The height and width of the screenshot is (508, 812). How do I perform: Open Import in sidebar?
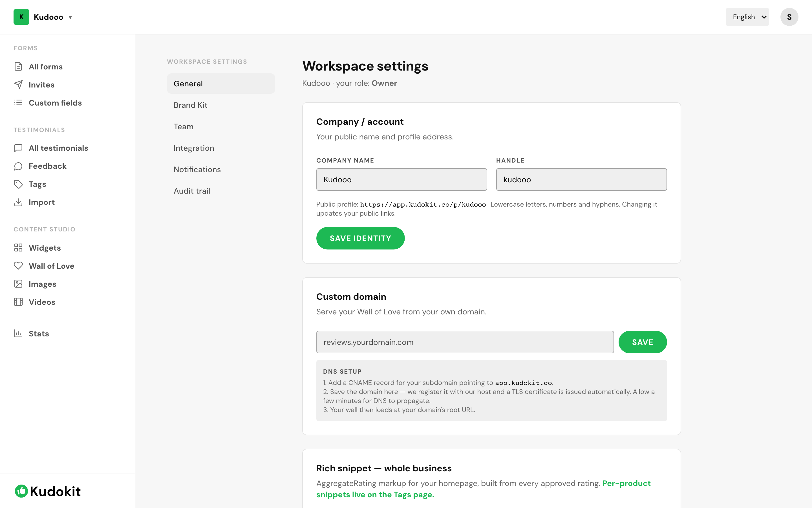pos(42,202)
